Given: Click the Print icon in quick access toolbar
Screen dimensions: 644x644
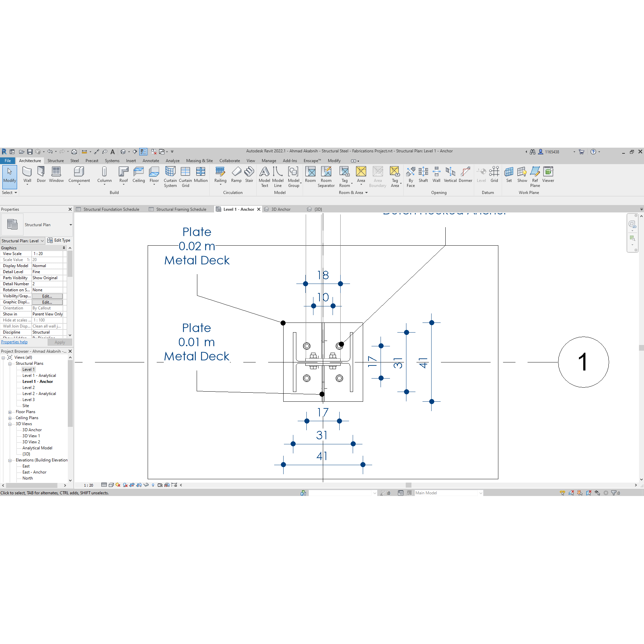Looking at the screenshot, I should pos(74,152).
